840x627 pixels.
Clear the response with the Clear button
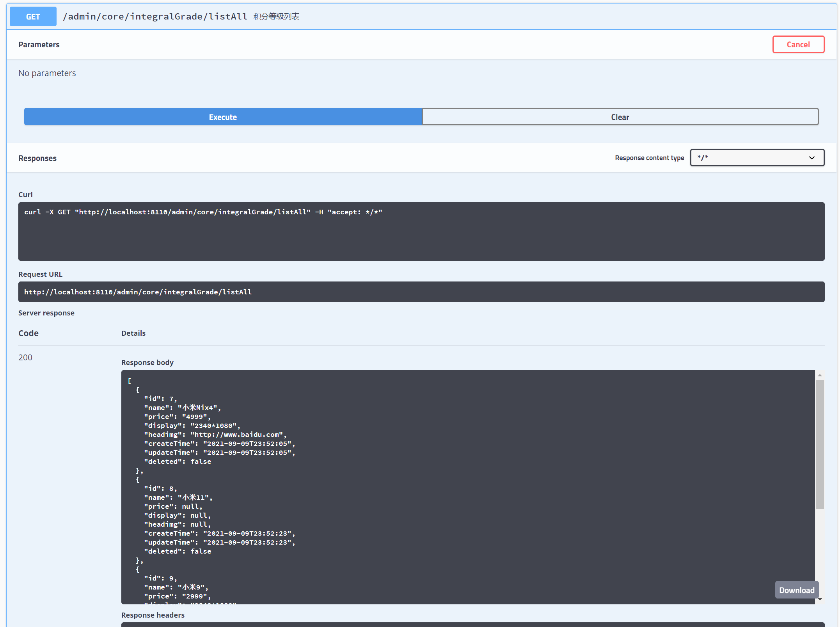point(620,117)
